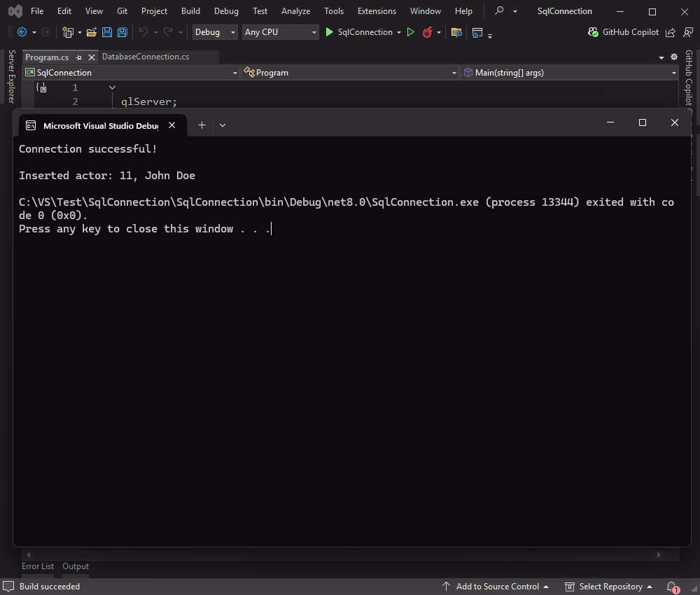Click the Save All toolbar icon
The width and height of the screenshot is (700, 595).
121,32
